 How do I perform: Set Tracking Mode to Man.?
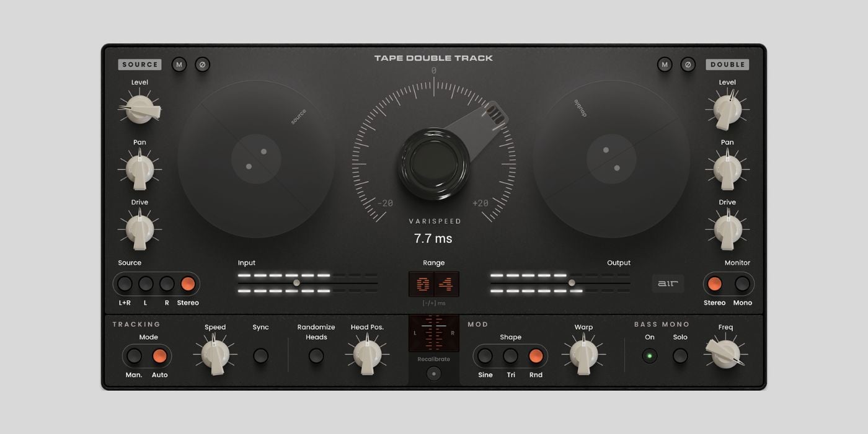[134, 356]
